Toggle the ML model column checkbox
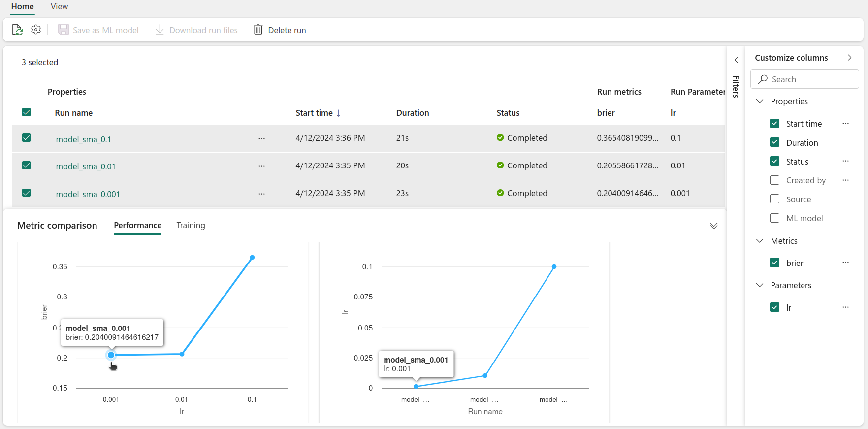Image resolution: width=868 pixels, height=429 pixels. [x=774, y=218]
